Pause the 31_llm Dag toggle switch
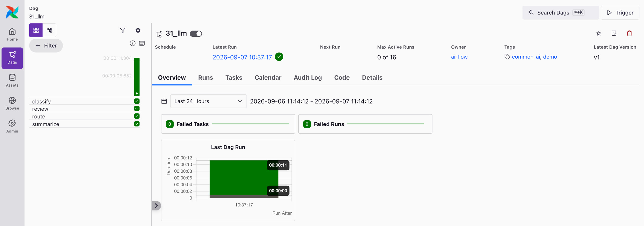 coord(196,34)
